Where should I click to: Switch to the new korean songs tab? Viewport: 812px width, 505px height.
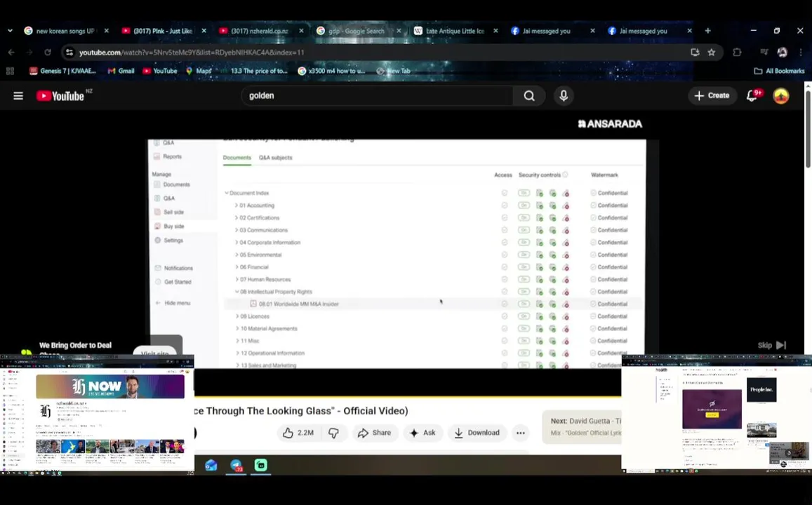point(65,31)
